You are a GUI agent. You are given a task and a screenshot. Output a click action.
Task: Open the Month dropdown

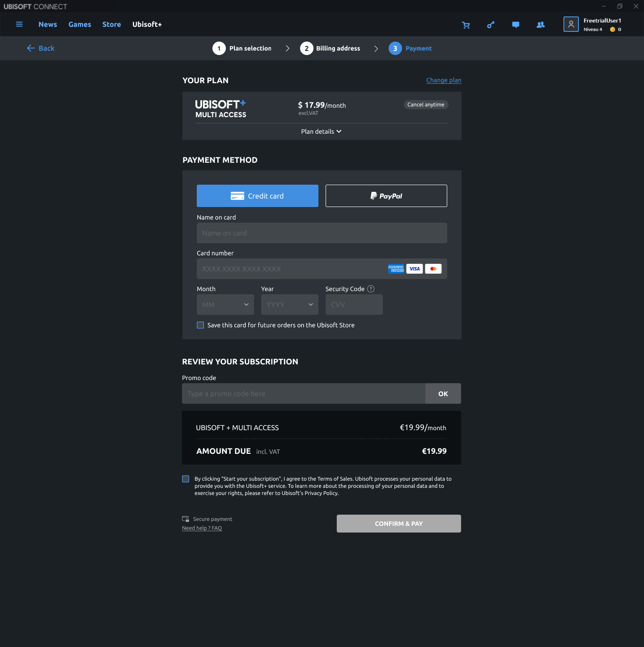(x=225, y=304)
